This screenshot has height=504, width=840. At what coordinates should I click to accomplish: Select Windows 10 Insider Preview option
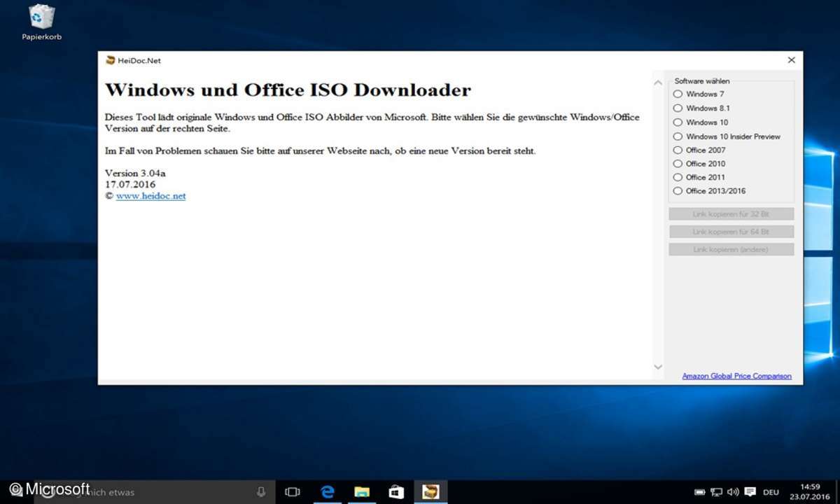point(677,136)
